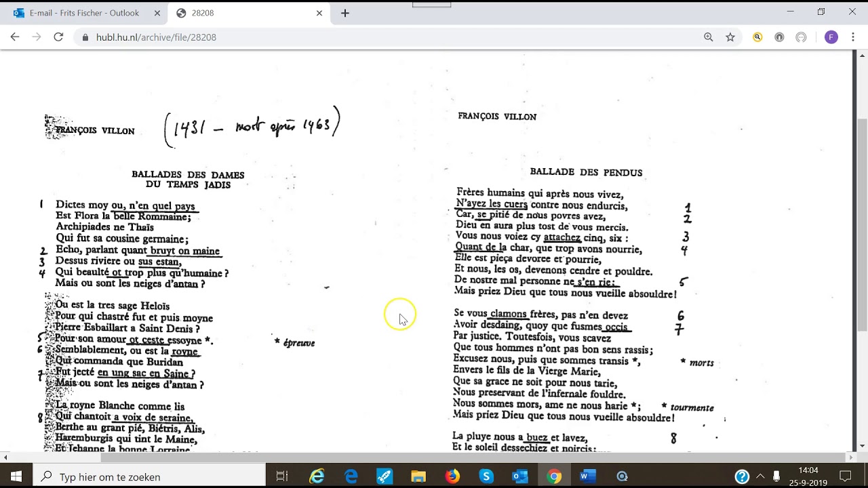Open the Chrome profile avatar F
Image resolution: width=868 pixels, height=488 pixels.
831,37
